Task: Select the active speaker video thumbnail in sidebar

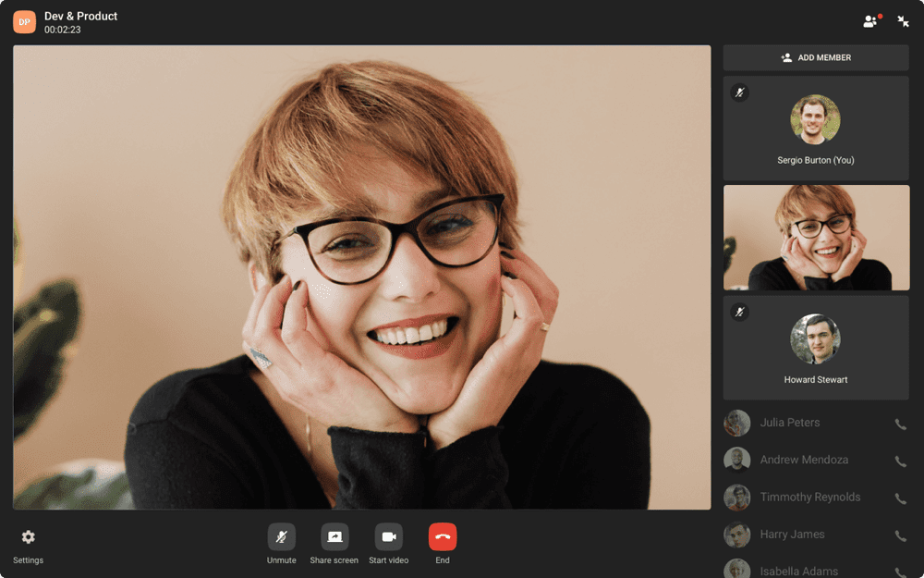Action: point(816,238)
